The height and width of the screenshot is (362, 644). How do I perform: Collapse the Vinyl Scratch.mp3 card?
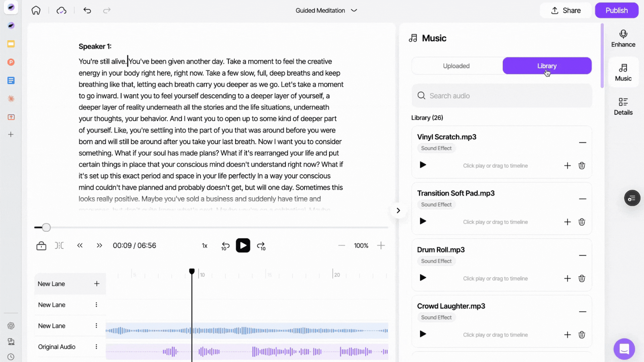coord(582,142)
